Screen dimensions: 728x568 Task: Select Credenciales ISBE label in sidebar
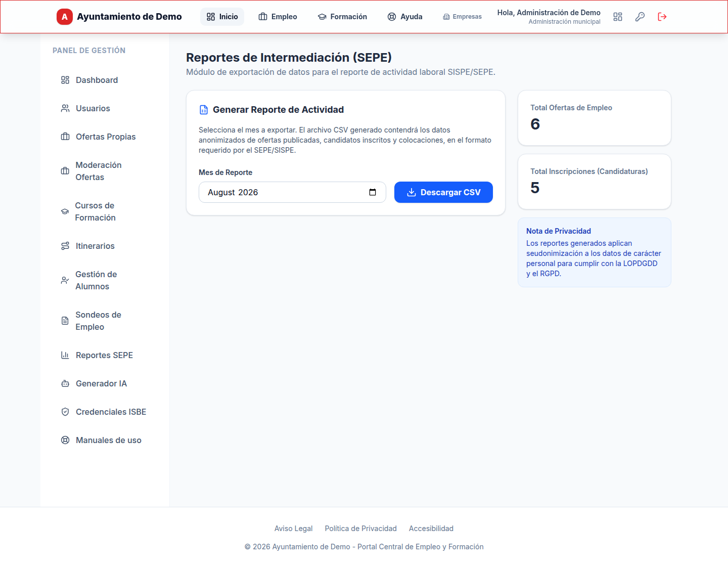(x=111, y=412)
